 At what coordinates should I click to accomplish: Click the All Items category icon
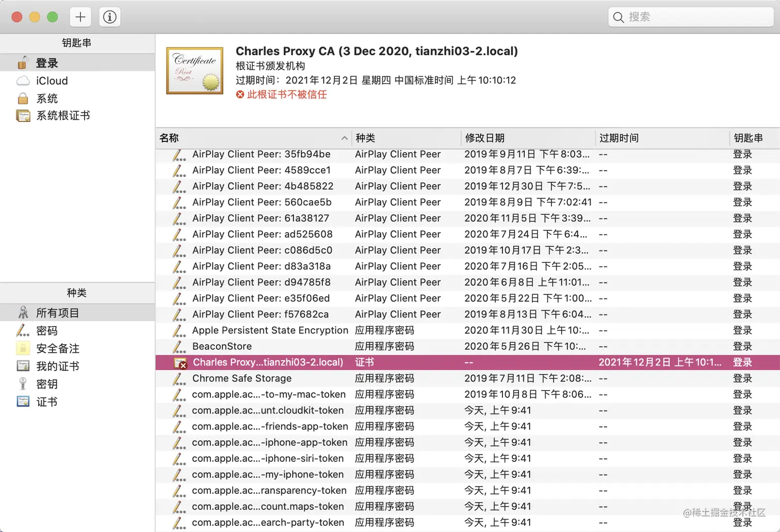click(23, 313)
